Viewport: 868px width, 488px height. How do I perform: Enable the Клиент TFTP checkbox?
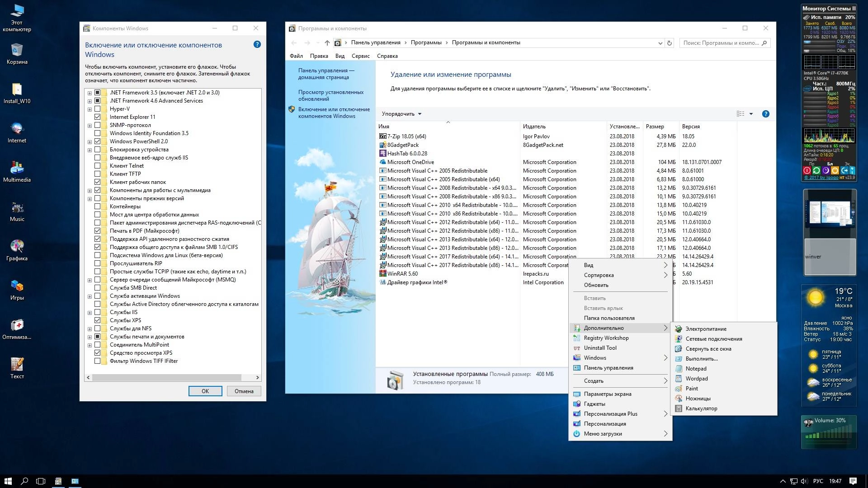click(97, 174)
